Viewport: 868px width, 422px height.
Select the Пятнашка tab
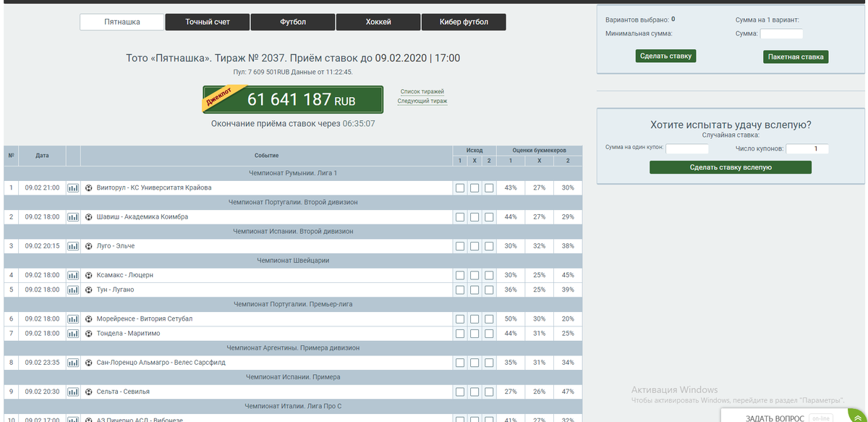[x=122, y=22]
